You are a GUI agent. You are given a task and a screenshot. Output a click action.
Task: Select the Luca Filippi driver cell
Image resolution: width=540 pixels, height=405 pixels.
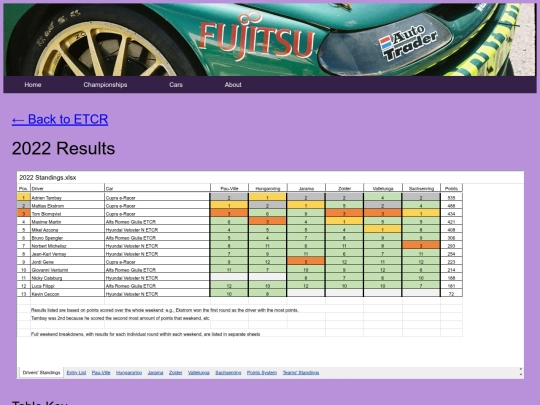(68, 286)
